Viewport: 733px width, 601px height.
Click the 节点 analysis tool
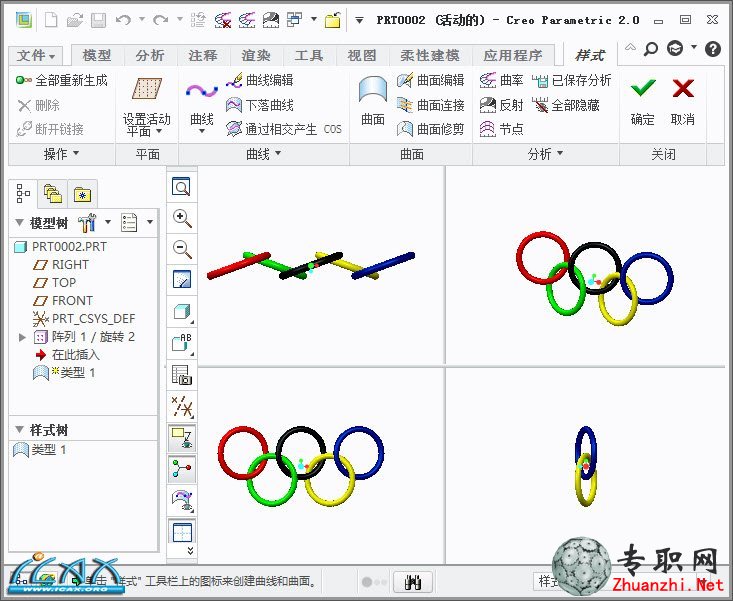(502, 129)
